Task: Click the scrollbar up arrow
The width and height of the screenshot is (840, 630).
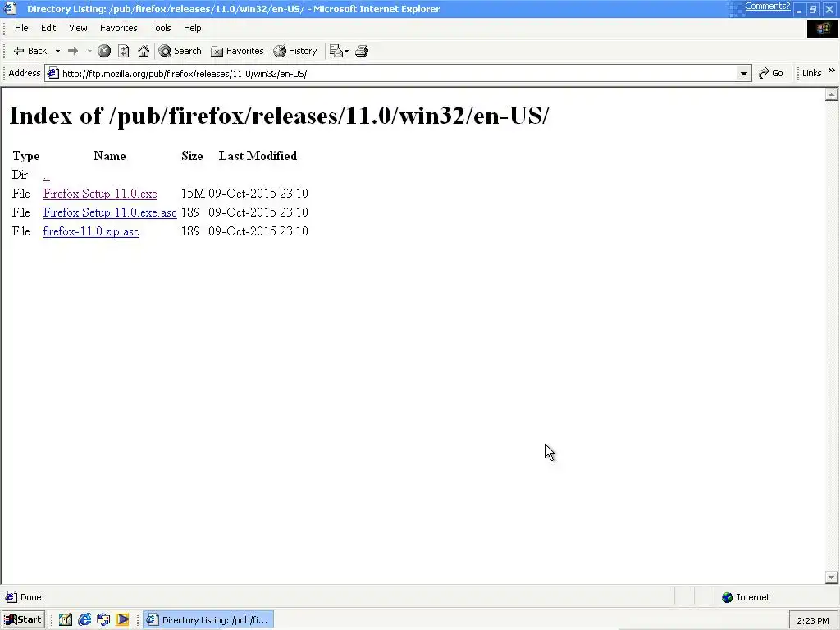Action: coord(832,95)
